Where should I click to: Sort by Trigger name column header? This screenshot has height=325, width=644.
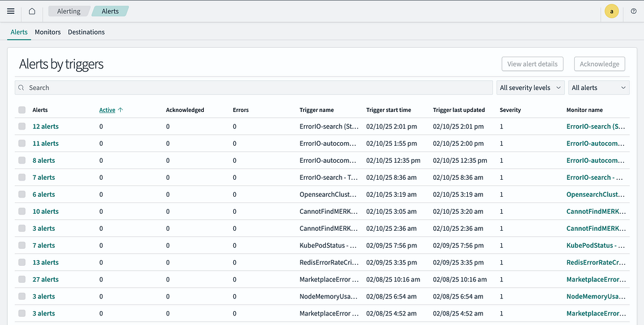coord(317,110)
